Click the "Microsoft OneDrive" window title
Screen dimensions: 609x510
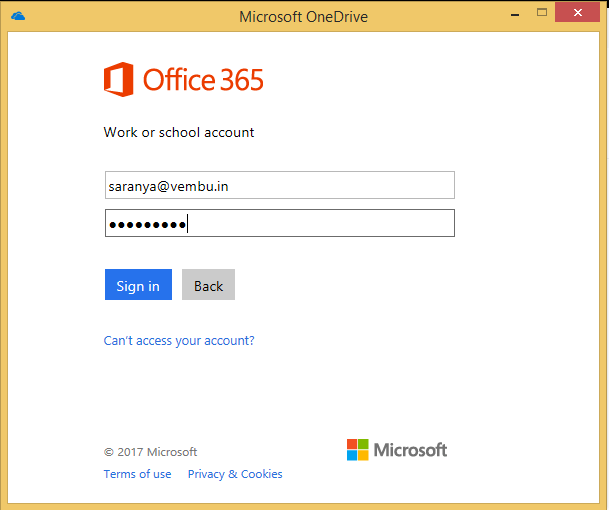click(x=303, y=17)
